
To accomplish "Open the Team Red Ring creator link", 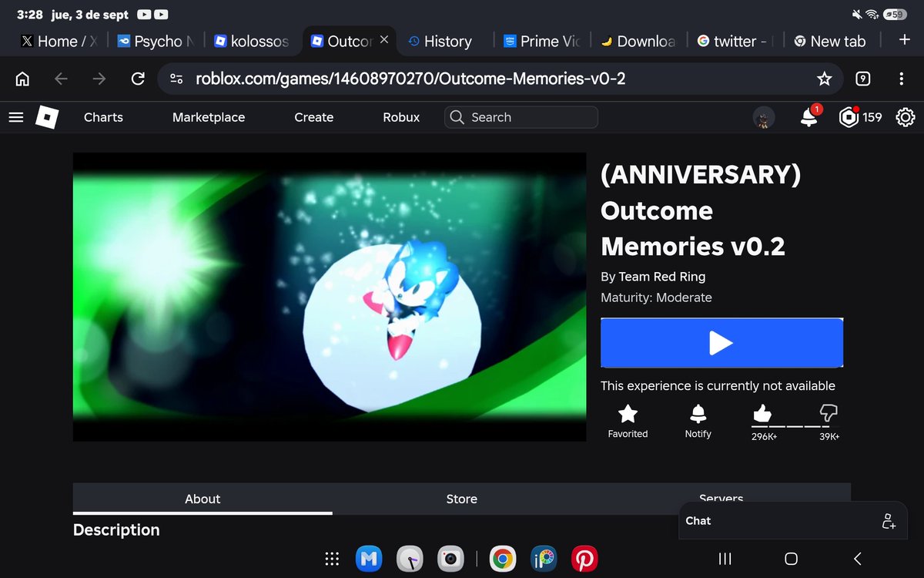I will pos(662,277).
